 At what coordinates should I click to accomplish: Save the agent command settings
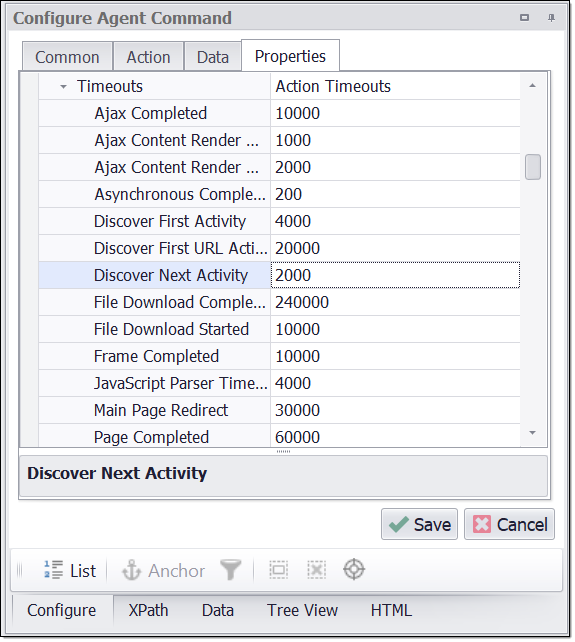click(419, 524)
